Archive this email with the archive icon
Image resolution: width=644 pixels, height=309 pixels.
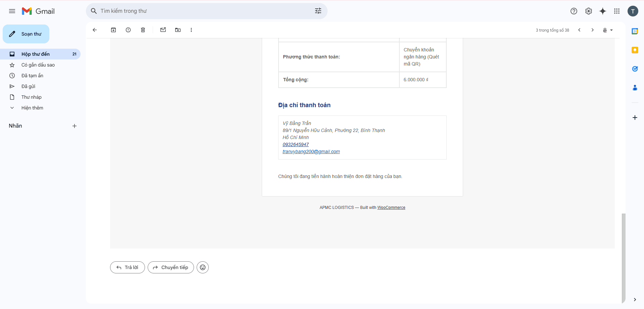tap(113, 30)
